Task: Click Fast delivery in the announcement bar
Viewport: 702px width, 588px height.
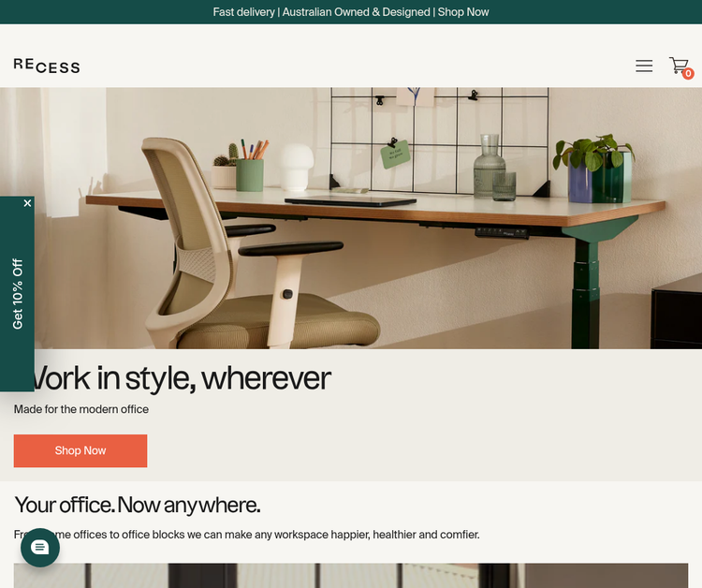Action: point(243,12)
